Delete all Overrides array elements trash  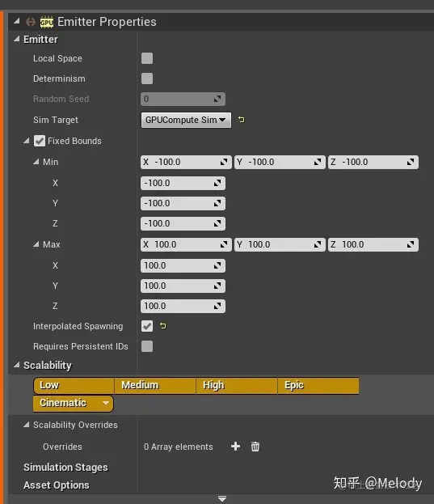(255, 447)
